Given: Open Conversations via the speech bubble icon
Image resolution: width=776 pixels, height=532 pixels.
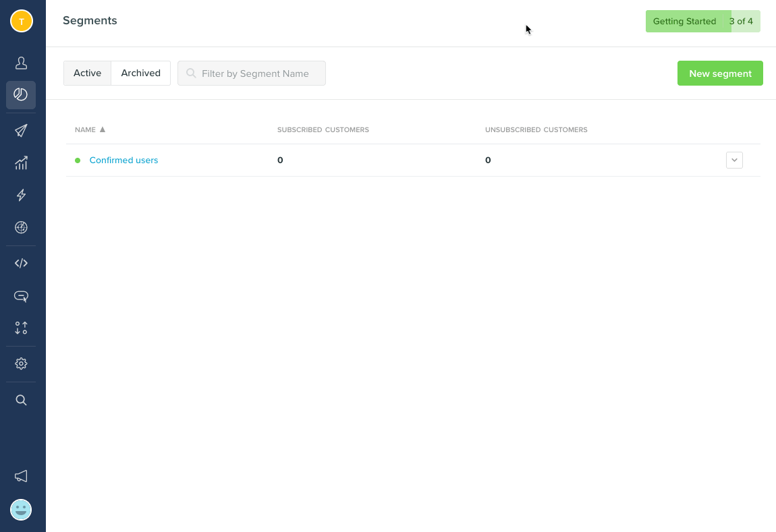Looking at the screenshot, I should tap(21, 296).
